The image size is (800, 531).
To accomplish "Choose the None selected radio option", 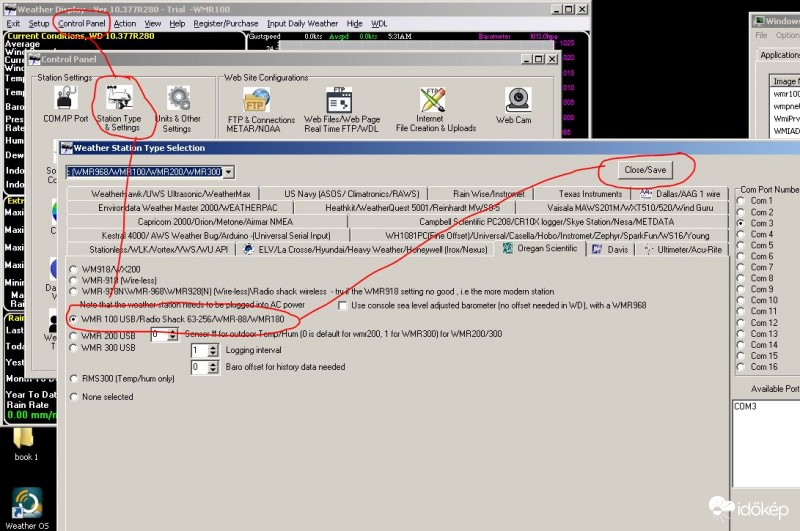I will point(74,396).
